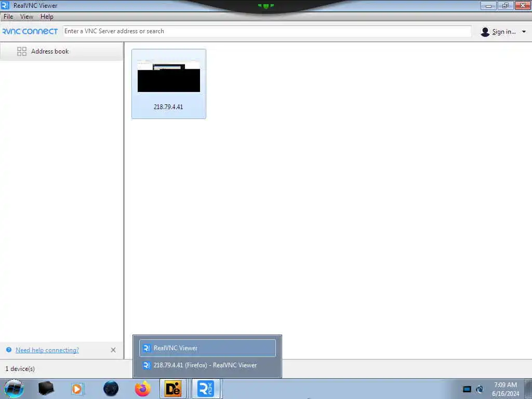This screenshot has width=532, height=399.
Task: Click the blue help question mark icon
Action: pyautogui.click(x=9, y=350)
